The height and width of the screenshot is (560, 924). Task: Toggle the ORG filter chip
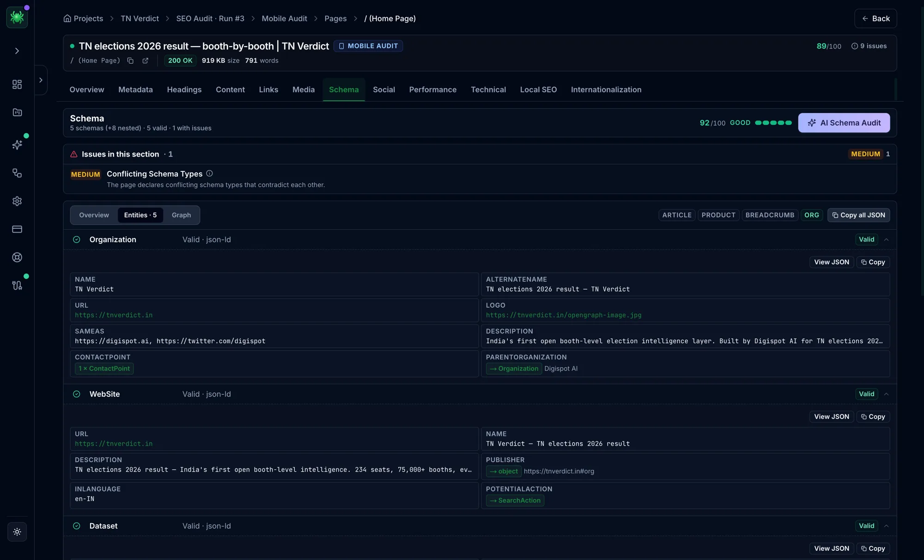pos(812,215)
